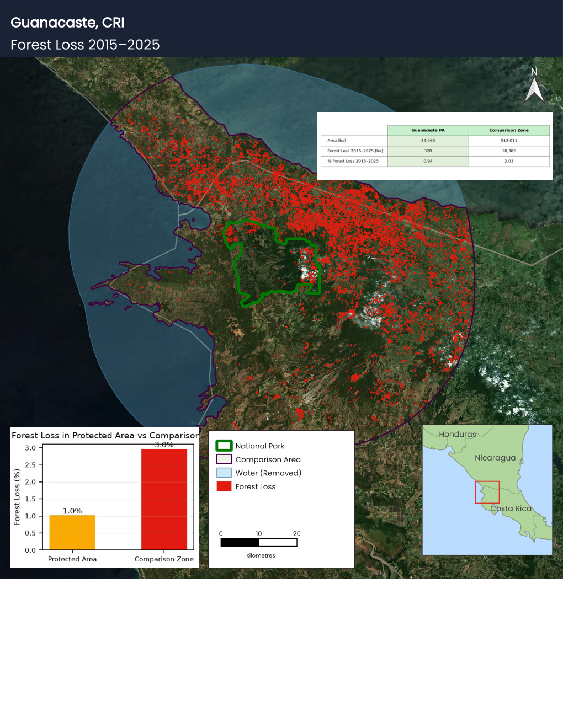Click the "Forest Loss (%)" y-axis label

tap(17, 497)
